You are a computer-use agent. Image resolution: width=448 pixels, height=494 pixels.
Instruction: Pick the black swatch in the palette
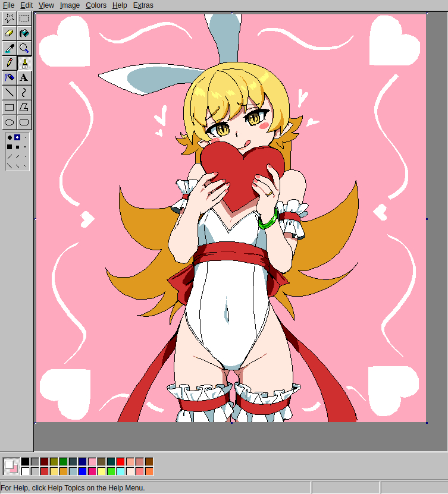(x=25, y=461)
